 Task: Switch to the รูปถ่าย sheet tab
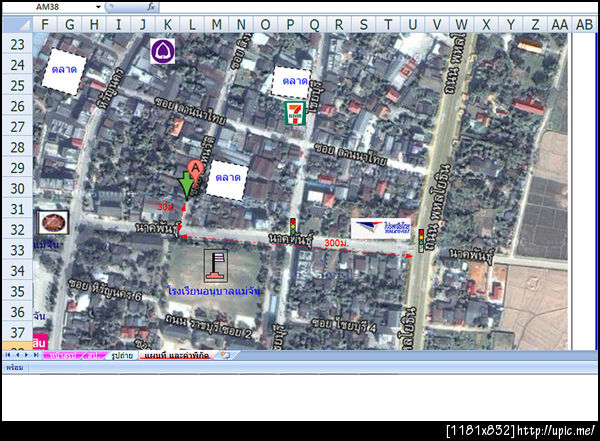pyautogui.click(x=122, y=356)
